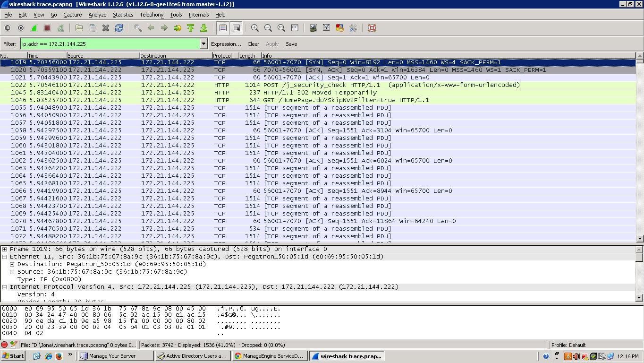Open capture options icon
644x363 pixels.
click(x=21, y=28)
